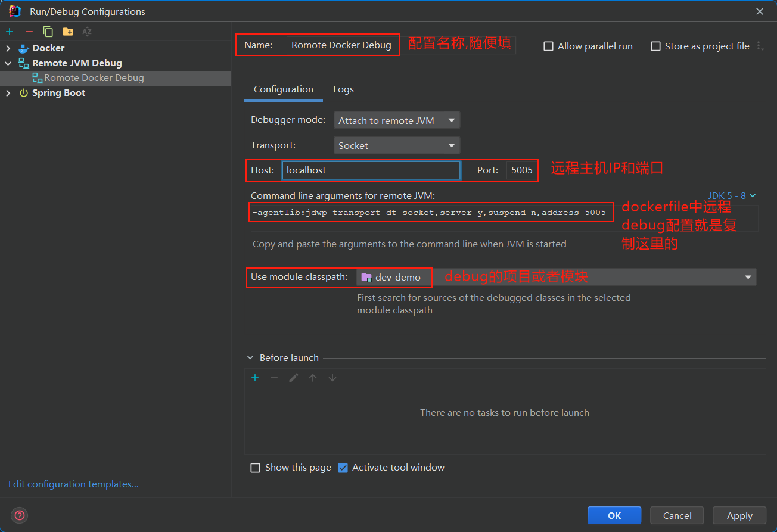Click the Spring Boot label
The height and width of the screenshot is (532, 777).
[x=58, y=93]
